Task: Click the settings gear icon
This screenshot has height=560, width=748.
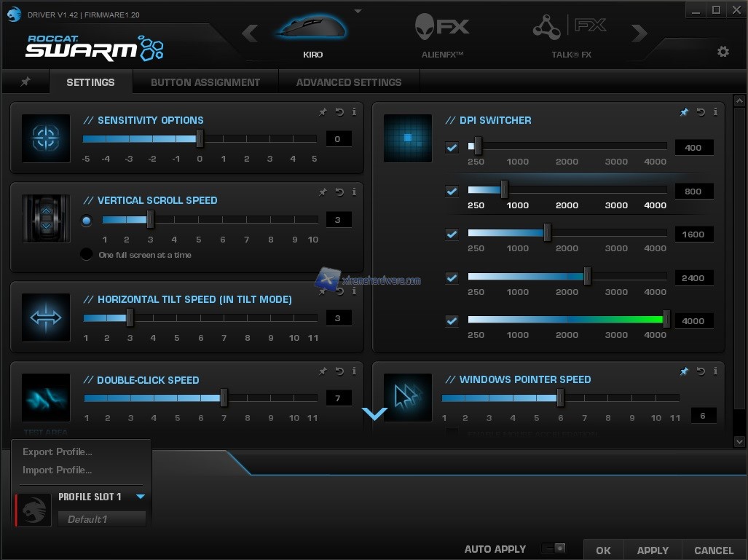Action: pos(723,52)
